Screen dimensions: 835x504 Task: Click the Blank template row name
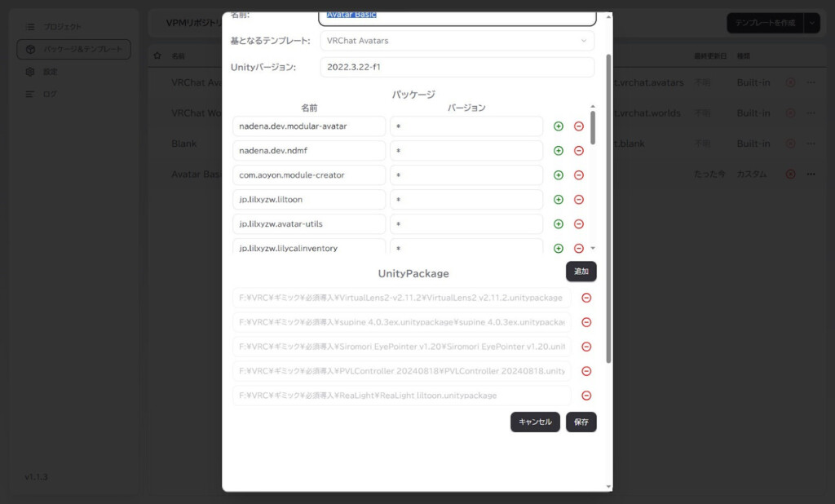tap(183, 144)
